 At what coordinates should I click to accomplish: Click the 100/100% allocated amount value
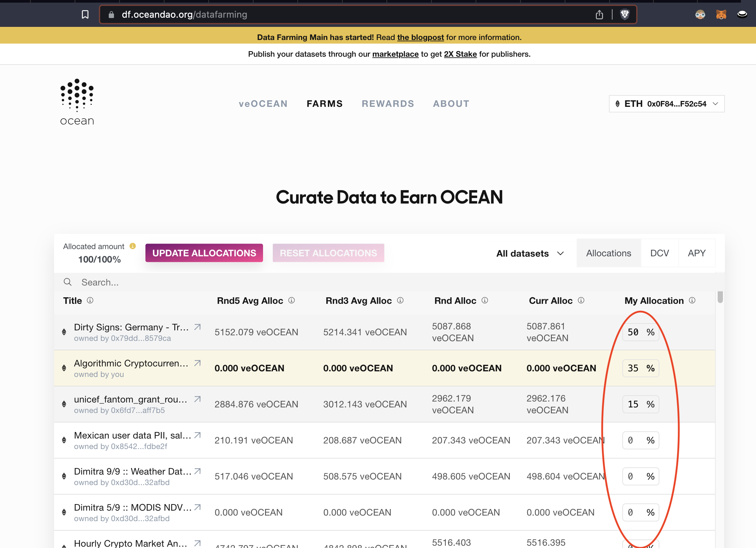(99, 259)
